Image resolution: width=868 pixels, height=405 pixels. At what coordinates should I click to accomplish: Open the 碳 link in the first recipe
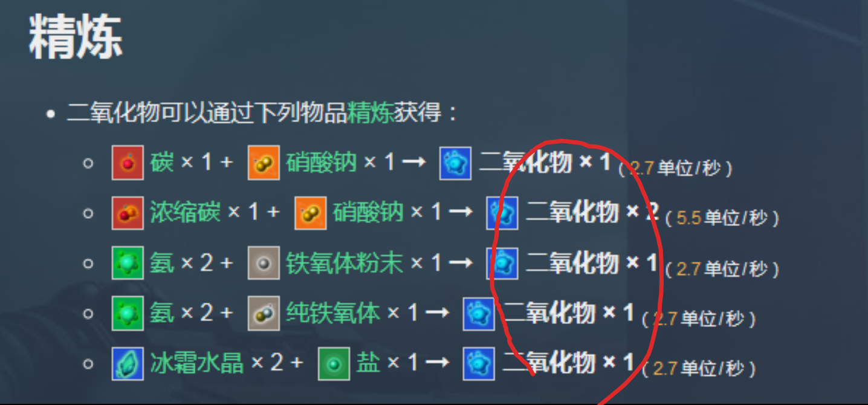pos(162,163)
